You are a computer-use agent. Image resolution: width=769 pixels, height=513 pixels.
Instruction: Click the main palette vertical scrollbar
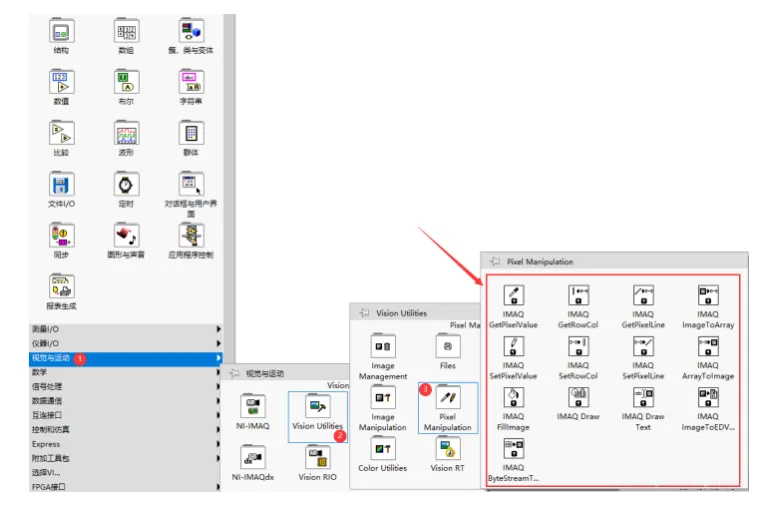230,188
